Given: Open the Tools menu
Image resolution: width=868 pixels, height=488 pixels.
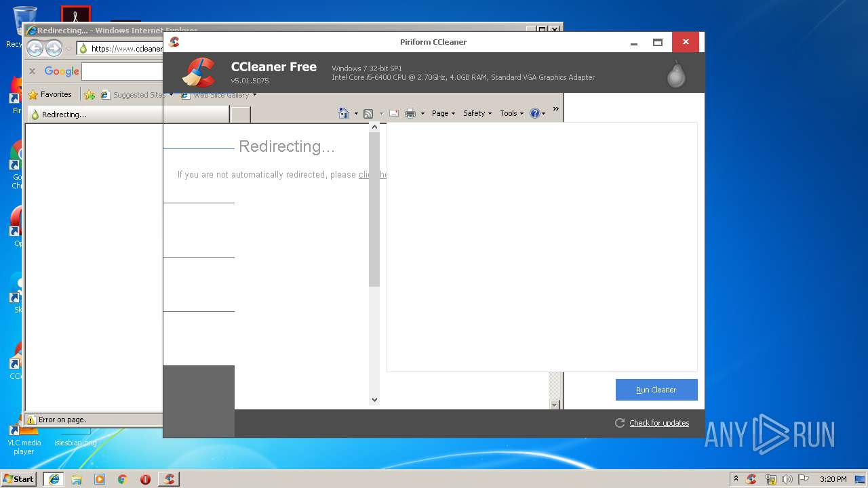Looking at the screenshot, I should pos(512,113).
